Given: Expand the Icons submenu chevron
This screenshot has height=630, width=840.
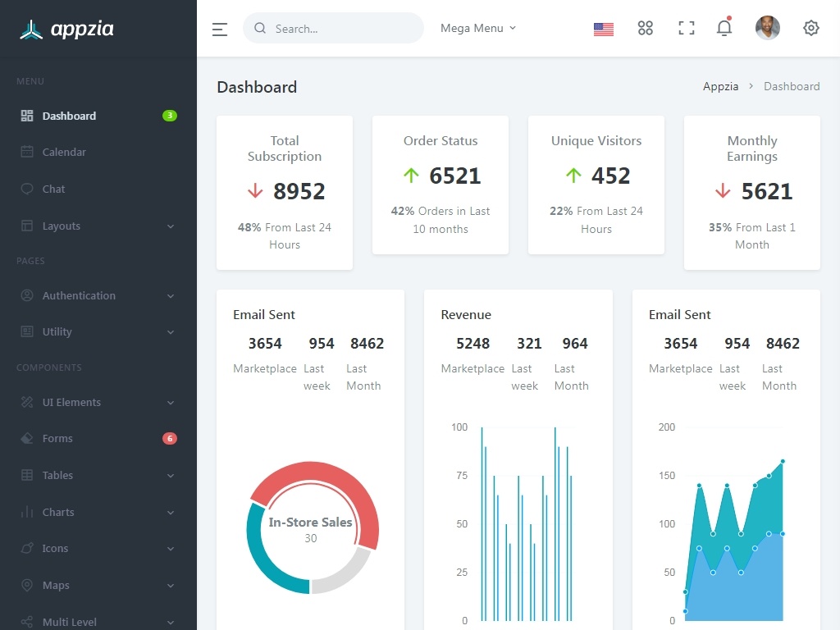Looking at the screenshot, I should [171, 549].
